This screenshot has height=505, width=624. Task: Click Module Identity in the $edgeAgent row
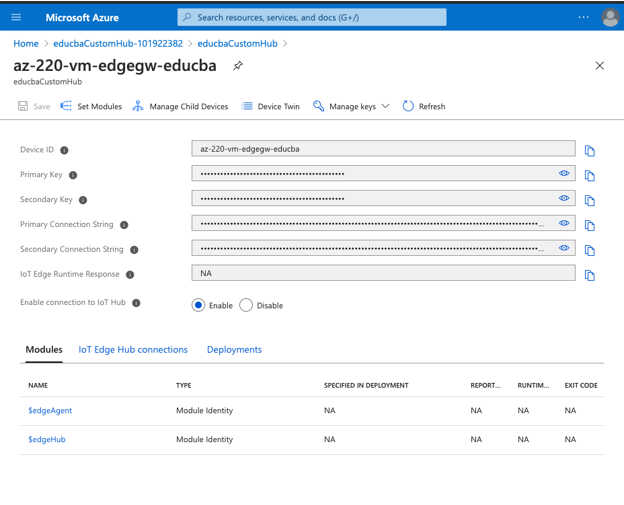[204, 410]
